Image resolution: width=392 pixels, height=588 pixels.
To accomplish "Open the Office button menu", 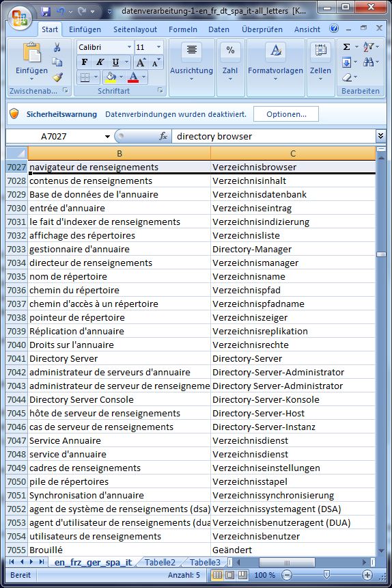I will pyautogui.click(x=20, y=18).
